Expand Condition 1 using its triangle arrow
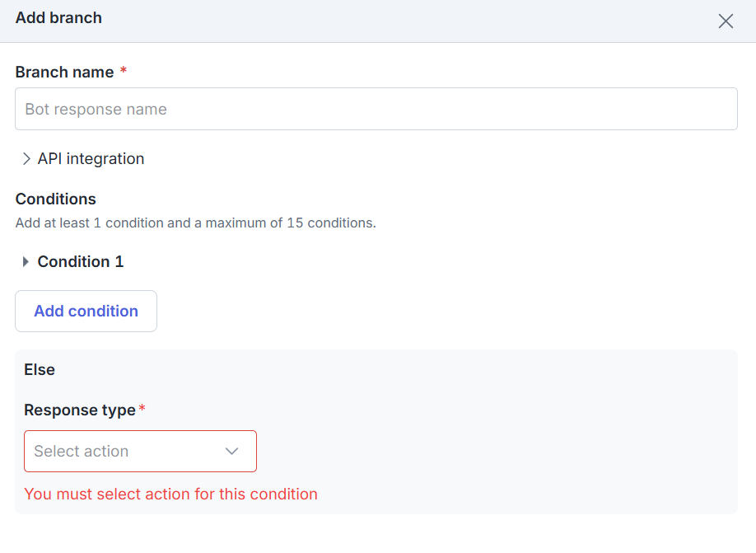Screen dimensions: 756x553 (x=26, y=261)
